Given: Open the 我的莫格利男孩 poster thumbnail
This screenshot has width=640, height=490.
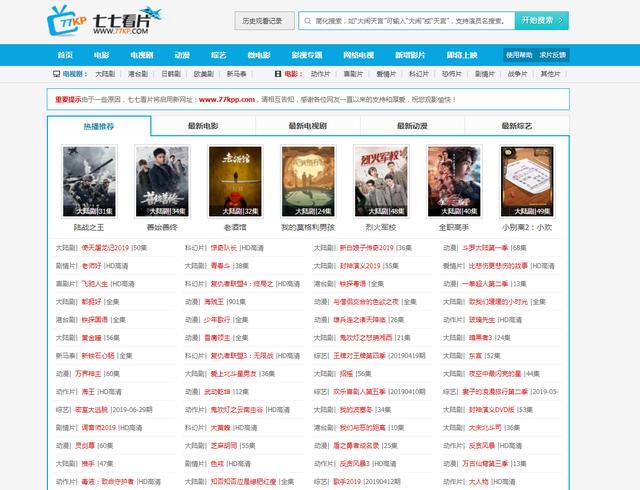Looking at the screenshot, I should tap(308, 181).
